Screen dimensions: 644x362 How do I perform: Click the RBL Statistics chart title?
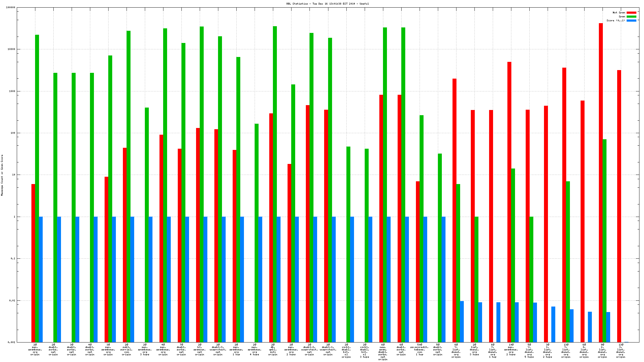327,4
